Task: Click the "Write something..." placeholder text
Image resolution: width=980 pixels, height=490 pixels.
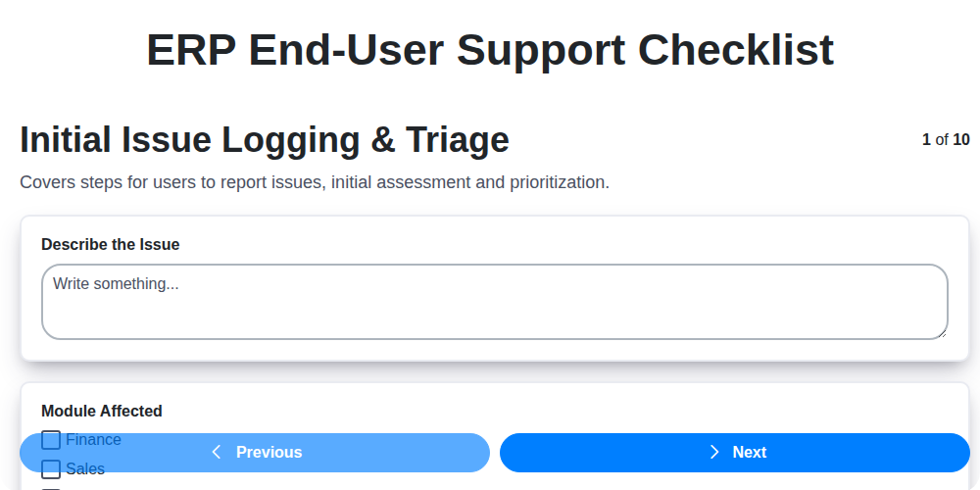Action: 116,283
